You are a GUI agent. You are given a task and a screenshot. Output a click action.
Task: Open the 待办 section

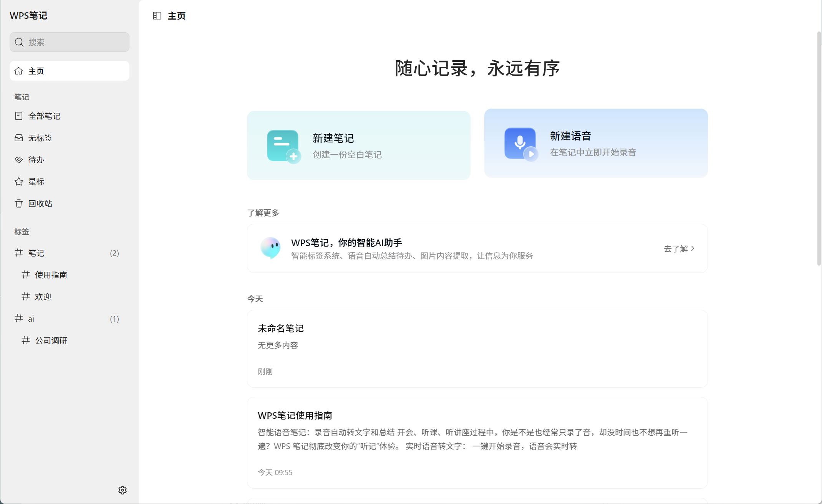tap(70, 160)
